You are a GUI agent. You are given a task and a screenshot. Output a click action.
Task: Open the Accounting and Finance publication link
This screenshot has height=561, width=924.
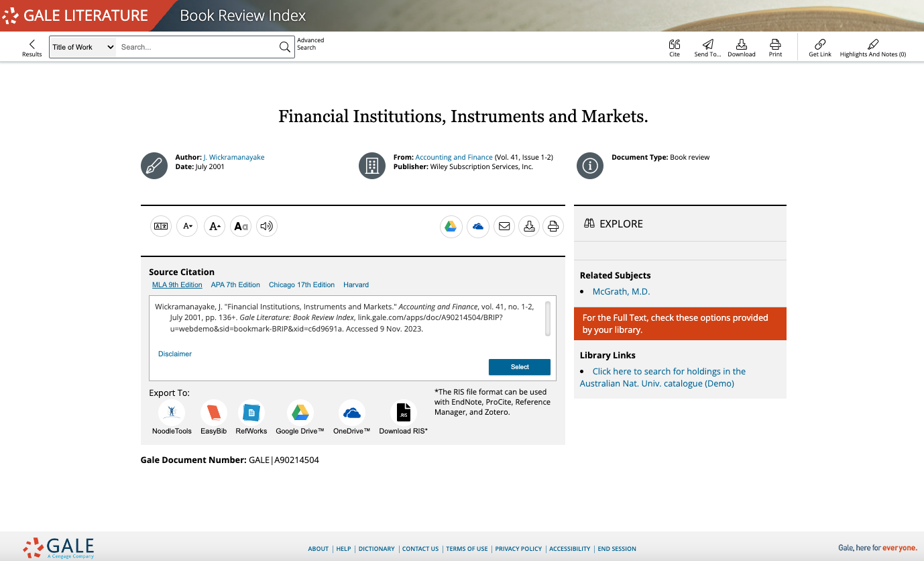[x=454, y=157]
